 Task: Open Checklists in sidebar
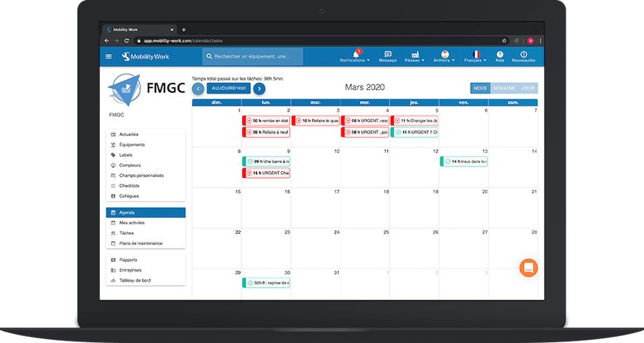(x=145, y=186)
